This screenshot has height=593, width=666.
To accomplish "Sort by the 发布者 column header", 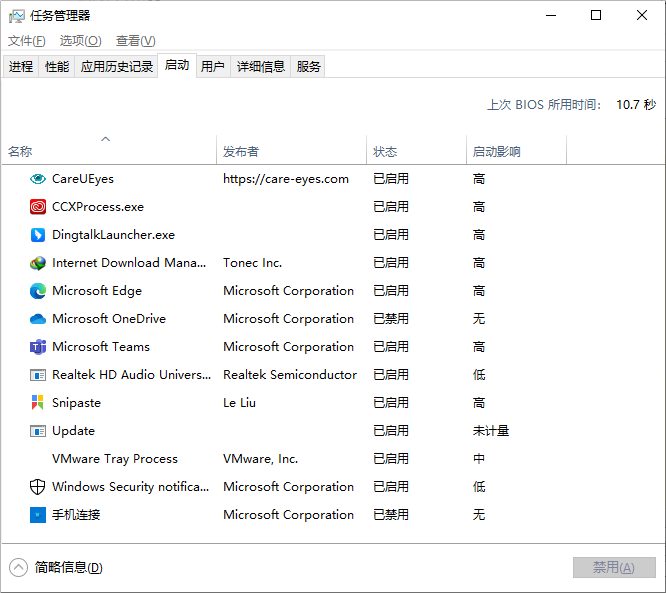I will (x=291, y=151).
